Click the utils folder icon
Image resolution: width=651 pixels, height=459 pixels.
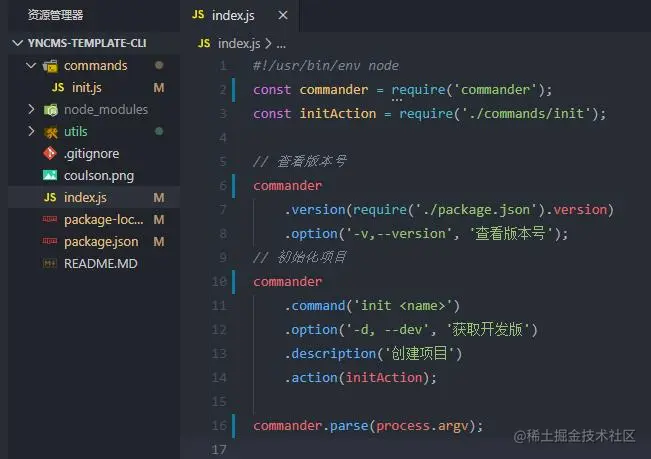(50, 132)
